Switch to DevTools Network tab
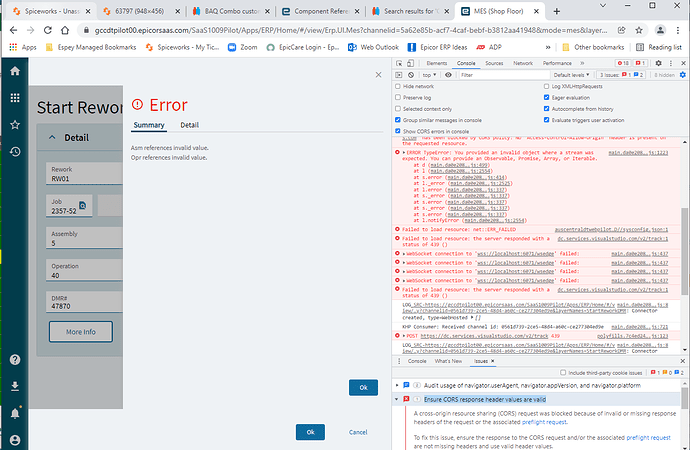Screen dimensions: 690x450 click(523, 63)
